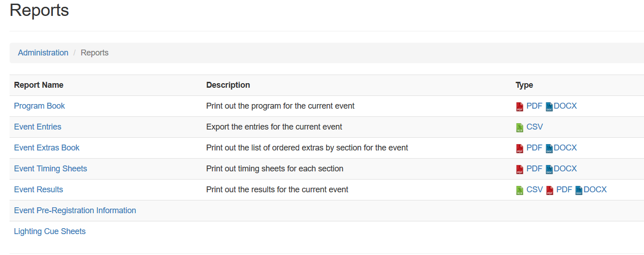
Task: Open the Event Results report link
Action: [x=39, y=190]
